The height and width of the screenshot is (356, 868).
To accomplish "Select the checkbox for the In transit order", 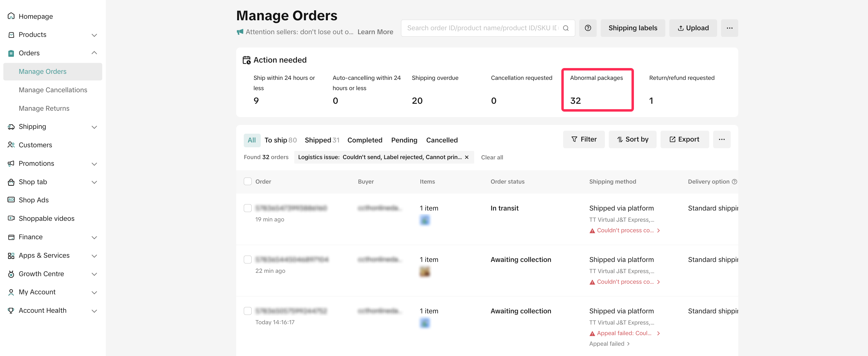I will [x=248, y=208].
